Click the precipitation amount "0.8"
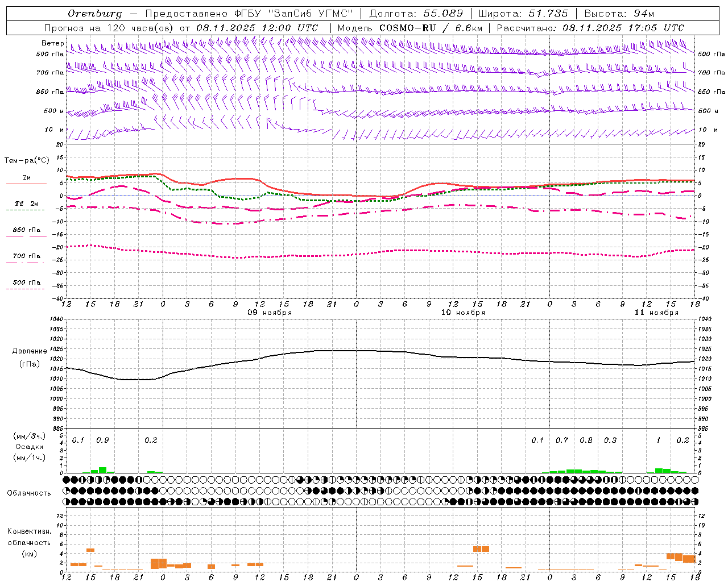The height and width of the screenshot is (582, 728). tap(586, 440)
